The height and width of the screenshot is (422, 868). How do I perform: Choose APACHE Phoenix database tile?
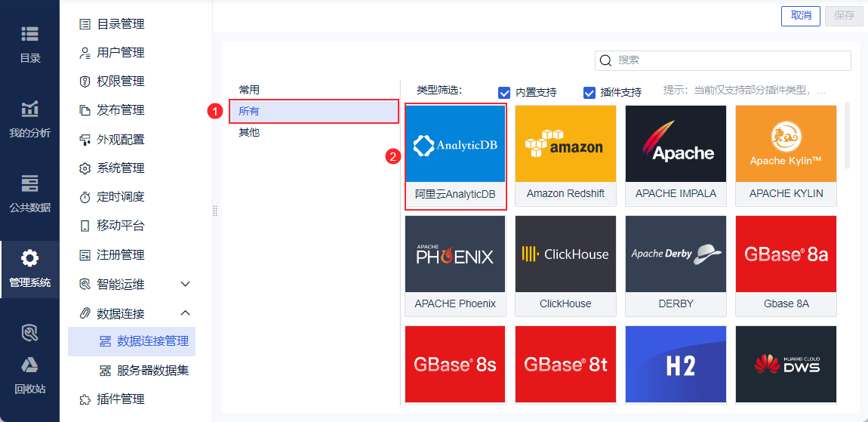tap(455, 266)
